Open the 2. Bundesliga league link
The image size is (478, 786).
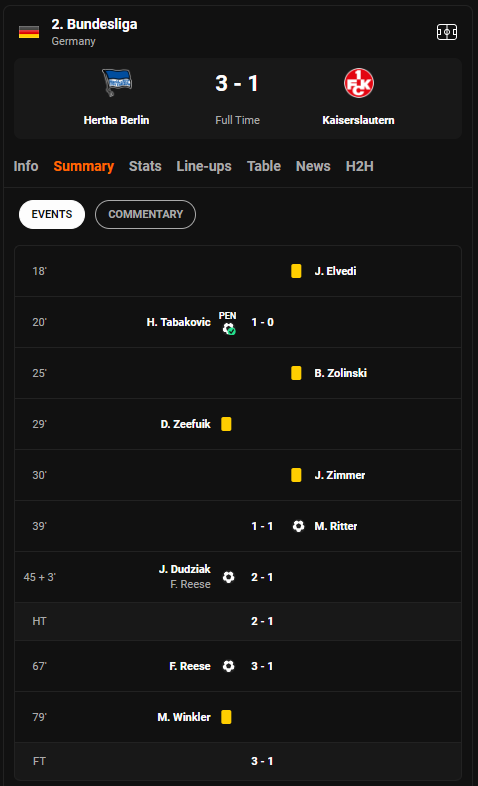[x=94, y=24]
